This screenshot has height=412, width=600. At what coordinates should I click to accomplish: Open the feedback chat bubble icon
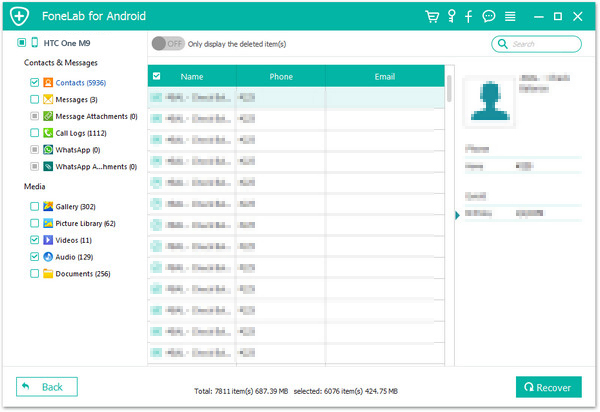(x=489, y=16)
